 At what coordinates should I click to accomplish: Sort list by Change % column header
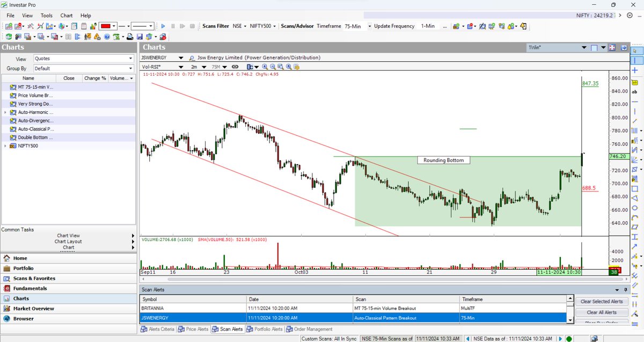(95, 78)
